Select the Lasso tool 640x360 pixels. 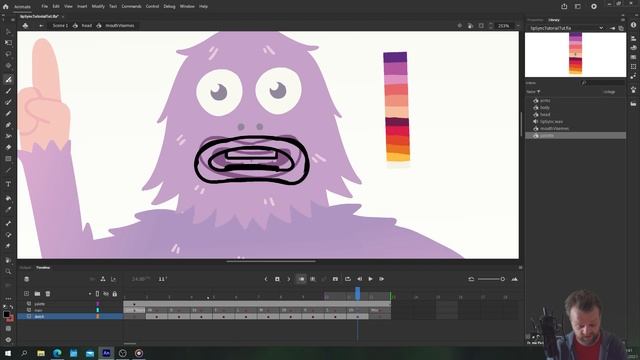8,54
